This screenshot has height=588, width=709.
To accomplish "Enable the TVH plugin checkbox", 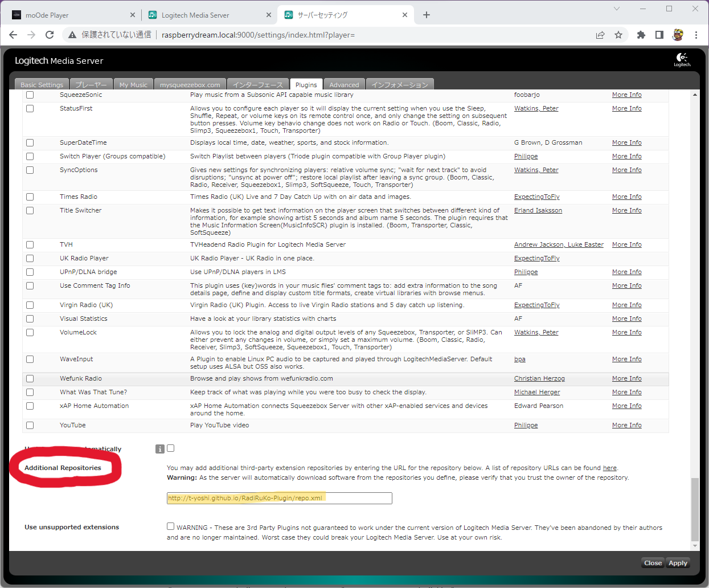I will point(30,244).
